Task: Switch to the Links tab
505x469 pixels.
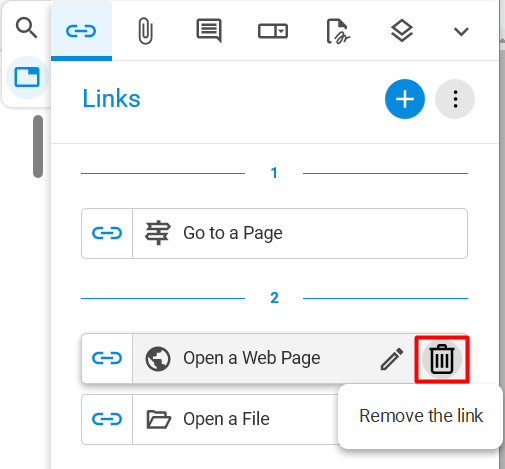Action: [81, 31]
